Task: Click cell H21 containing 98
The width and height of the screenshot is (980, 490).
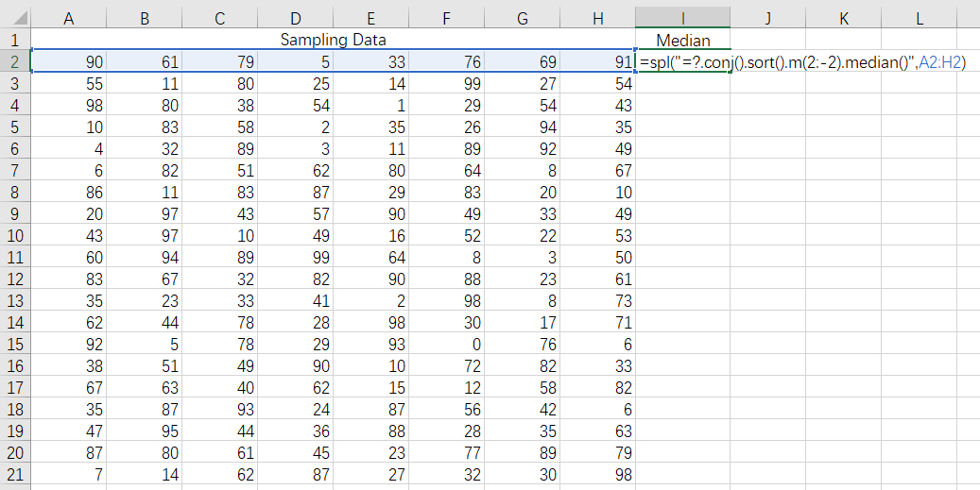Action: click(x=597, y=474)
